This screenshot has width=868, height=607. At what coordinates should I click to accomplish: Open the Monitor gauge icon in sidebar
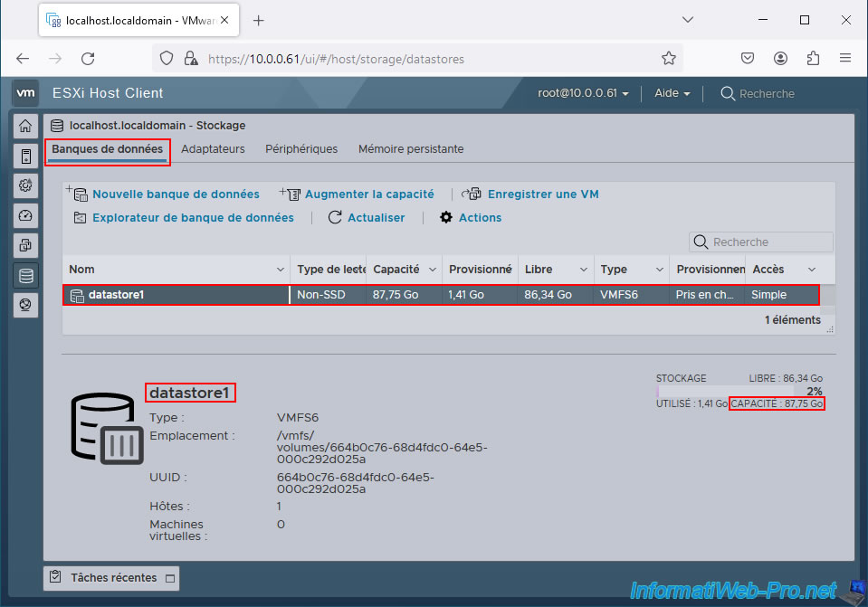pyautogui.click(x=25, y=215)
